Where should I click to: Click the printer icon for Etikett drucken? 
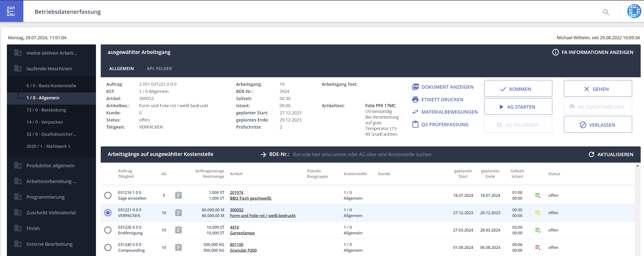pyautogui.click(x=415, y=99)
